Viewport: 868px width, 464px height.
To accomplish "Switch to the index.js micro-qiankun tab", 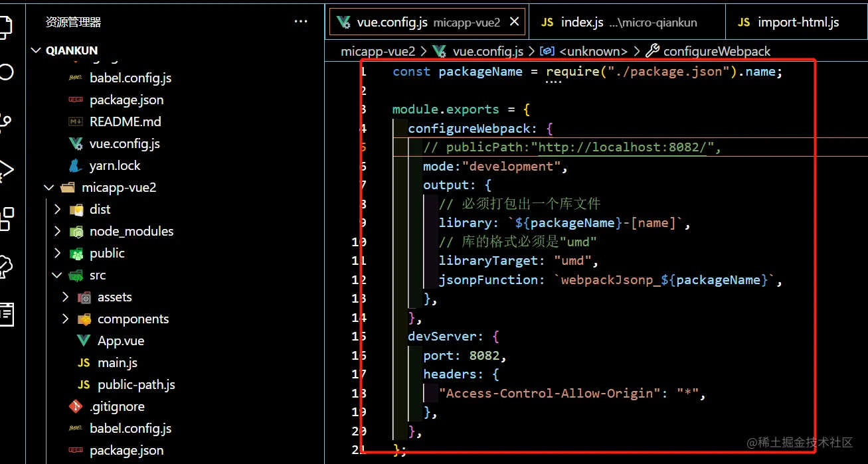I will (x=627, y=22).
